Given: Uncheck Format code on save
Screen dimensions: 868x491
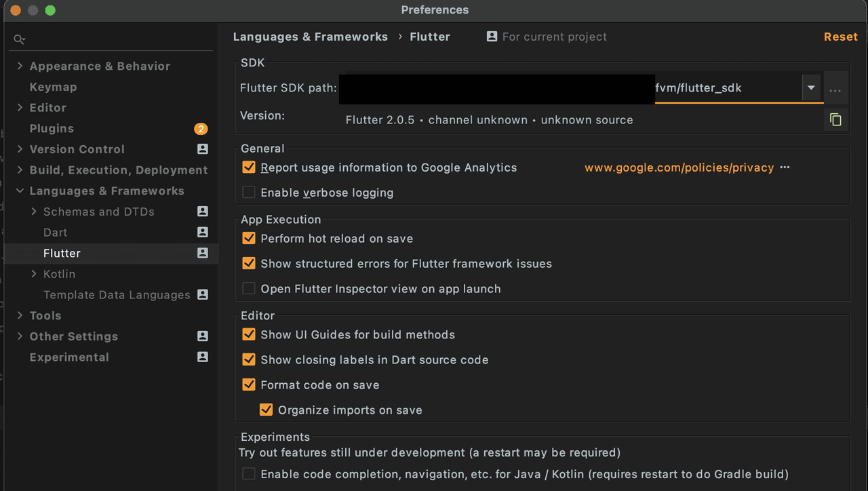Looking at the screenshot, I should point(249,385).
